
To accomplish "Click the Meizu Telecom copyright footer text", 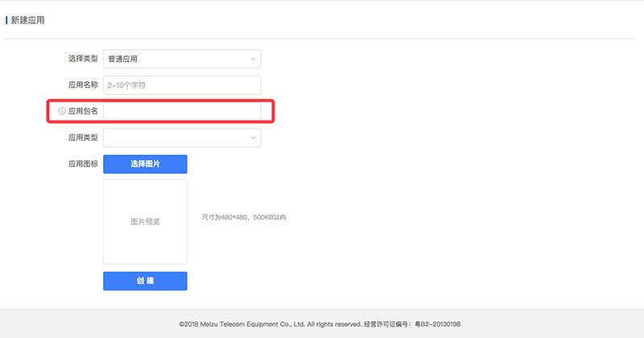I will 270,323.
